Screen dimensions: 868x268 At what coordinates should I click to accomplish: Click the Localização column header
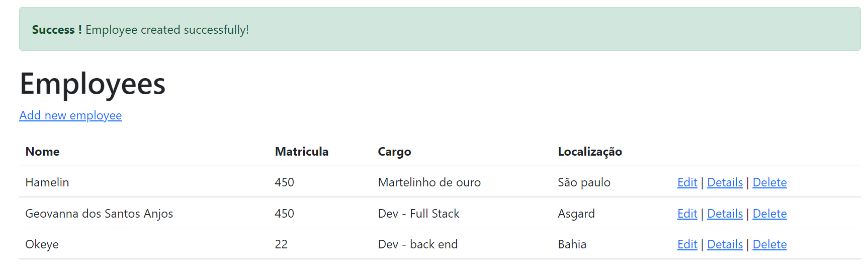pos(590,152)
